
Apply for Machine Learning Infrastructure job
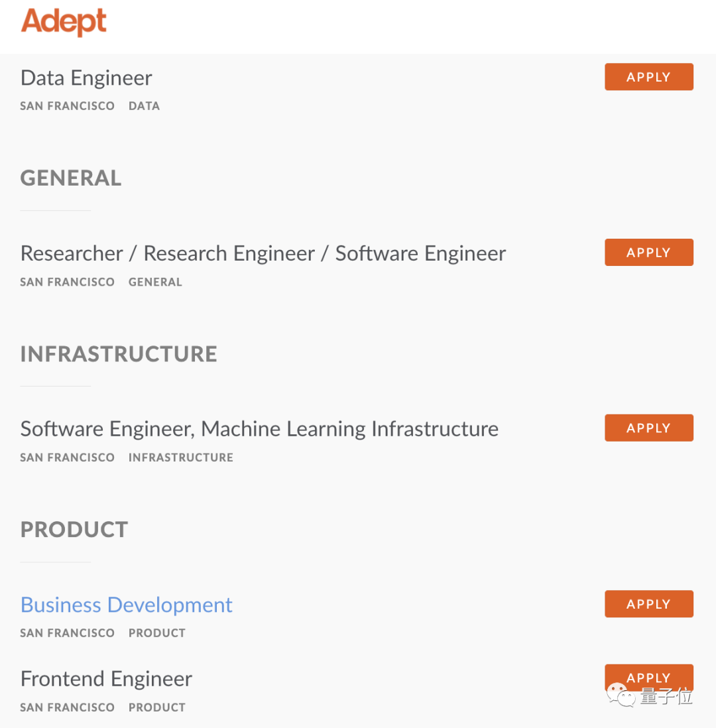point(648,428)
